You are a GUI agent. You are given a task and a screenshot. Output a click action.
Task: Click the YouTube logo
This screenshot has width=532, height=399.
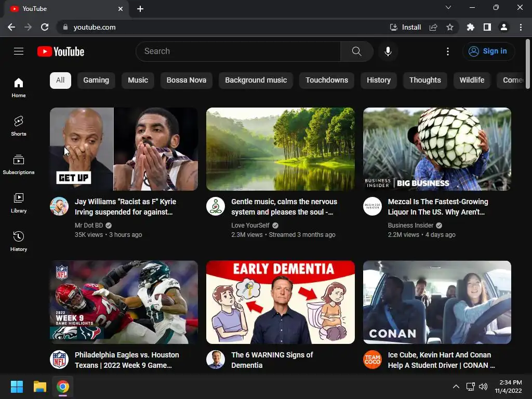click(x=61, y=51)
